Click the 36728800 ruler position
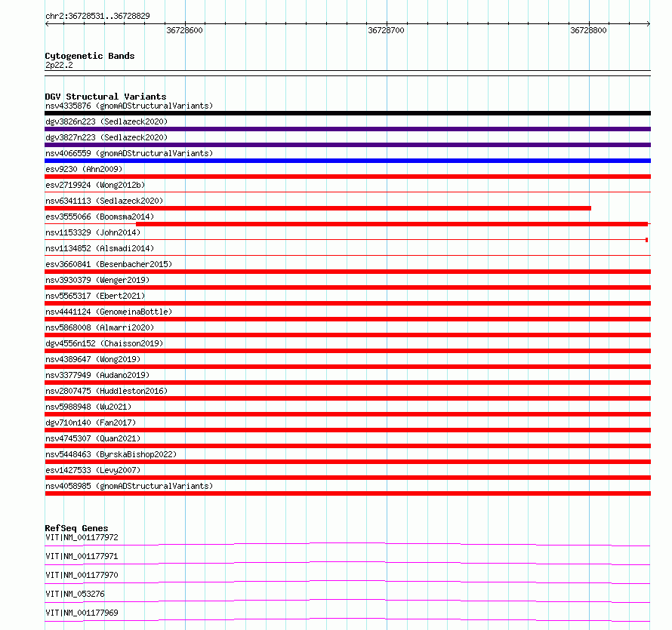Image resolution: width=672 pixels, height=630 pixels. point(588,30)
